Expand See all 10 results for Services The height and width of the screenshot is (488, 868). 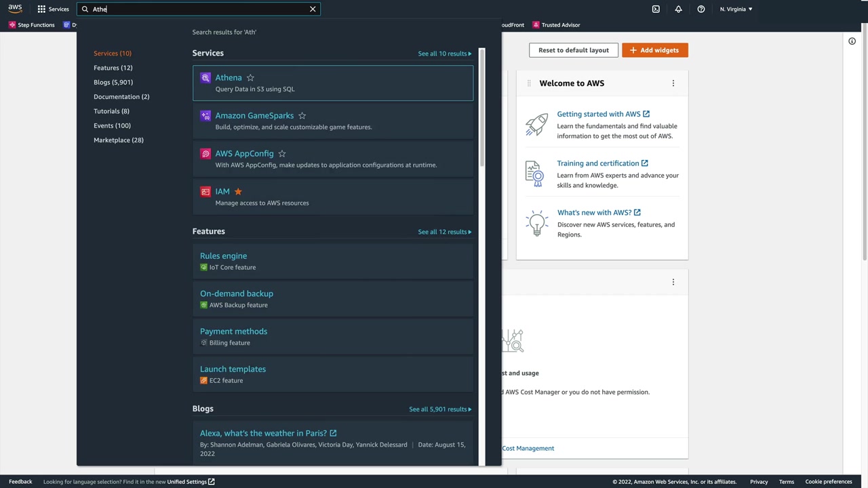(445, 54)
